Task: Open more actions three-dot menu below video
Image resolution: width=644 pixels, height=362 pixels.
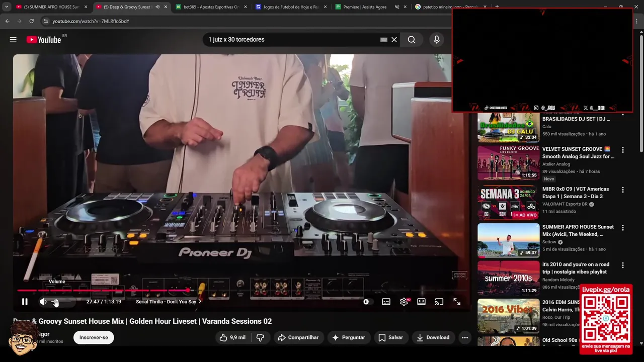Action: click(x=465, y=337)
